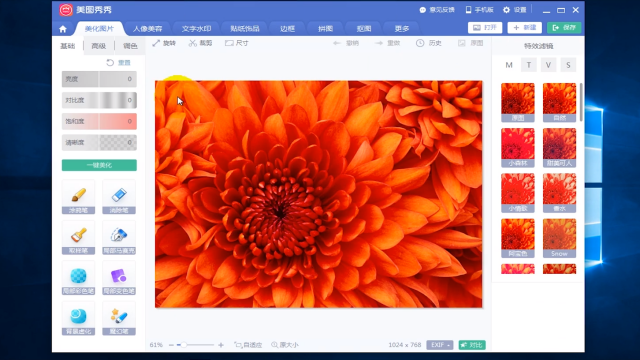
Task: Apply the 甜美可人 filter thumbnail
Action: pyautogui.click(x=559, y=148)
